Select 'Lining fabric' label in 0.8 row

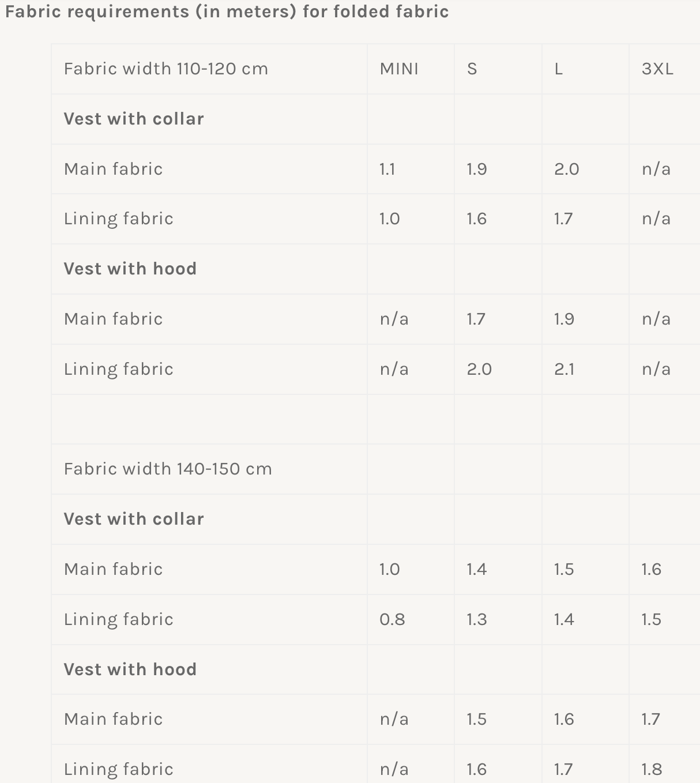click(119, 619)
